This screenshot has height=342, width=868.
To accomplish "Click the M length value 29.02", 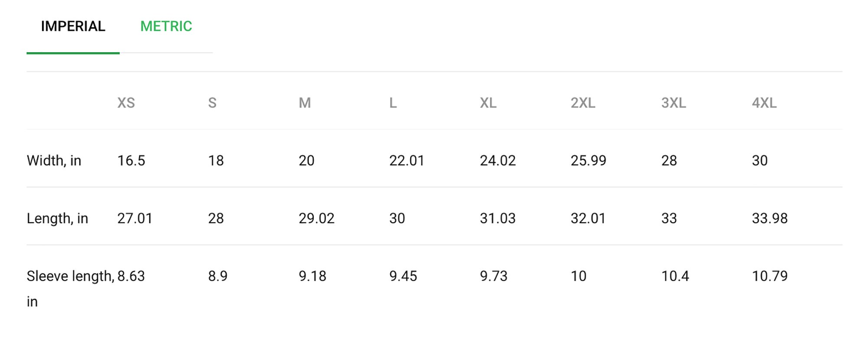I will point(316,218).
